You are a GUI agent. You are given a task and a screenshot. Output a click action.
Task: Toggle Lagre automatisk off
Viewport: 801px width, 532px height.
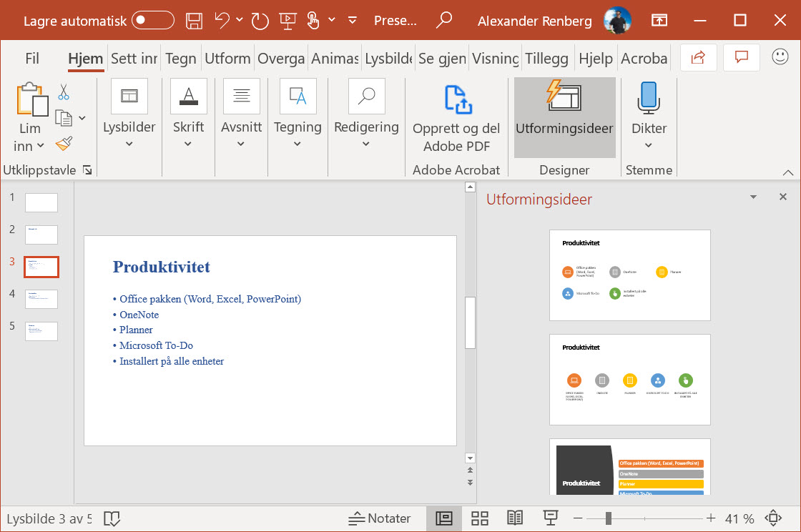pyautogui.click(x=152, y=20)
